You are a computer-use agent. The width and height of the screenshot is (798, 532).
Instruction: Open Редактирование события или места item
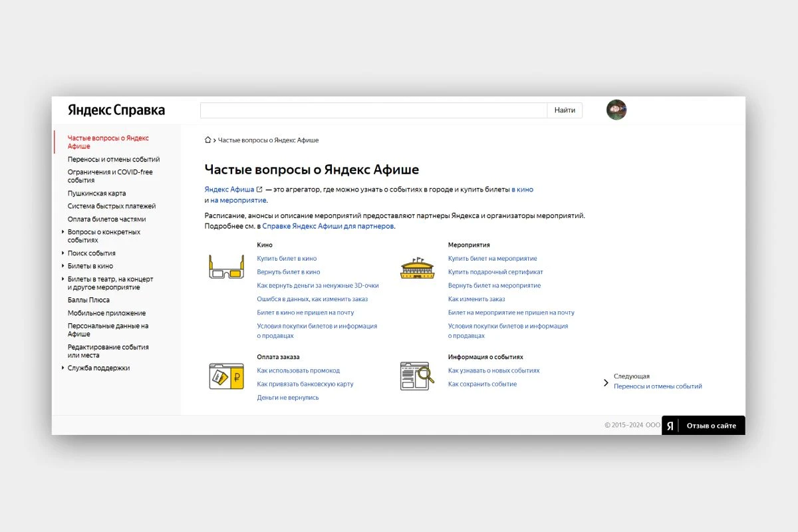108,351
